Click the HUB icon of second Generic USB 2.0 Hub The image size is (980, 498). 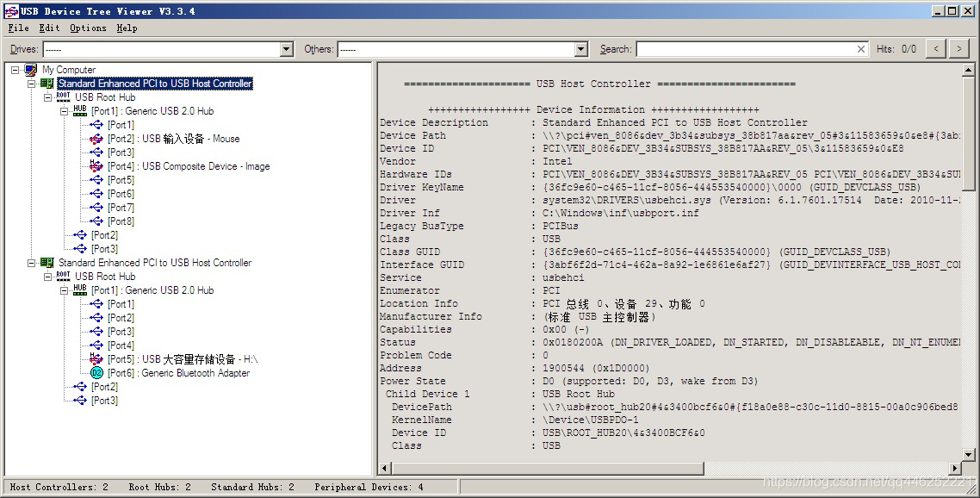pyautogui.click(x=80, y=290)
